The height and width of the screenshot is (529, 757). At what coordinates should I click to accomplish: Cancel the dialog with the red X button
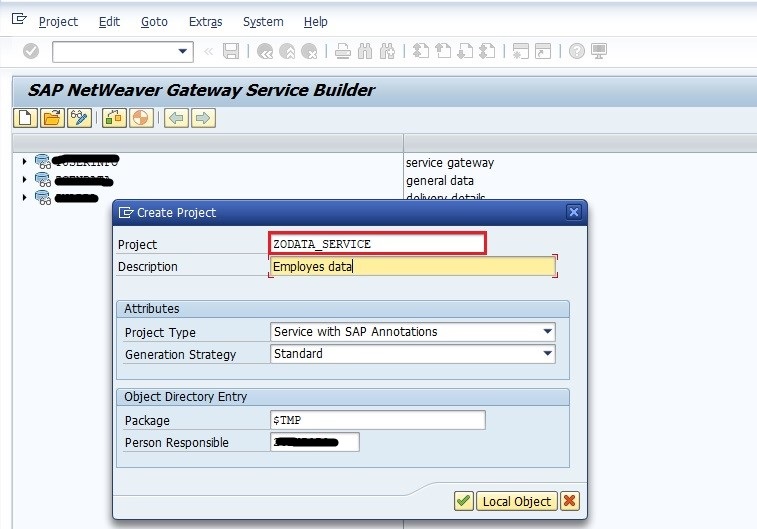(x=570, y=501)
